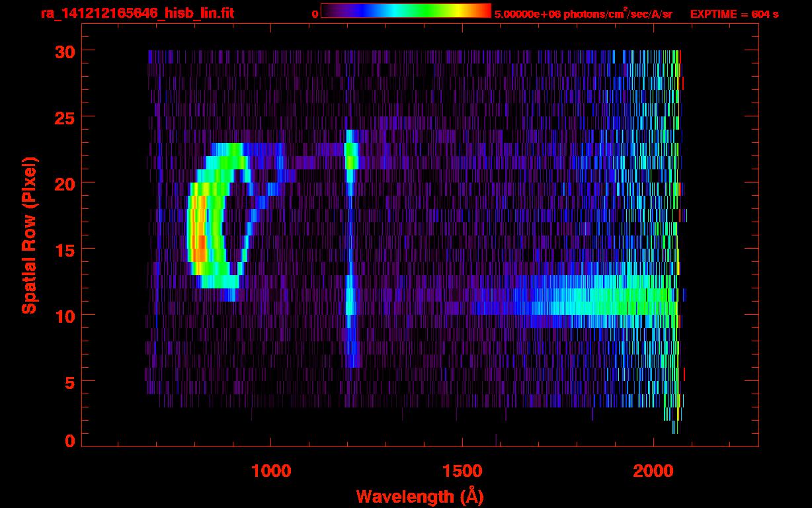Click the y-axis tick label 0
Viewport: 812px width, 508px height.
pyautogui.click(x=69, y=441)
